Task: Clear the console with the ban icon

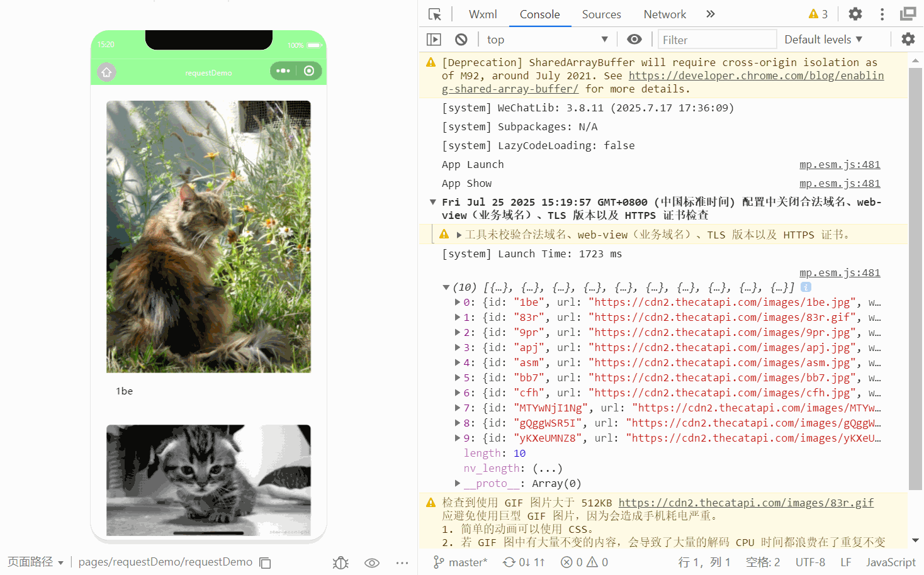Action: [461, 39]
